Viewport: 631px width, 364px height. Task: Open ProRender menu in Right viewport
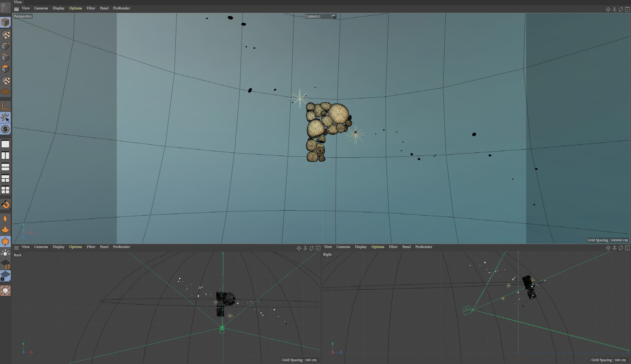424,247
